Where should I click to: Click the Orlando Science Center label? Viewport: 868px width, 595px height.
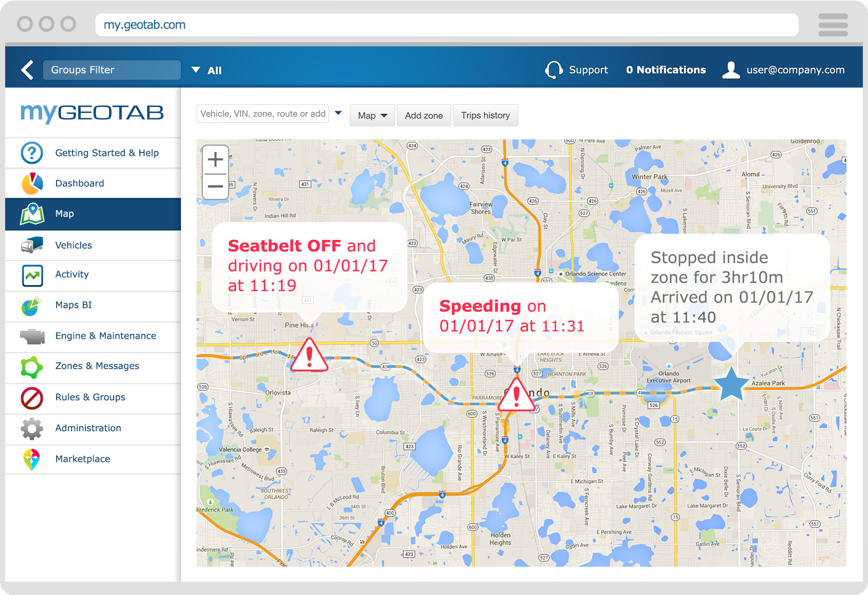coord(595,274)
